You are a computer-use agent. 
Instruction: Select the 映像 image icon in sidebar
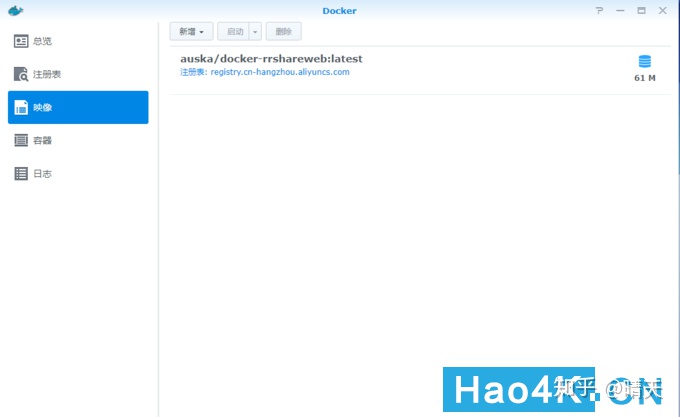tap(21, 108)
